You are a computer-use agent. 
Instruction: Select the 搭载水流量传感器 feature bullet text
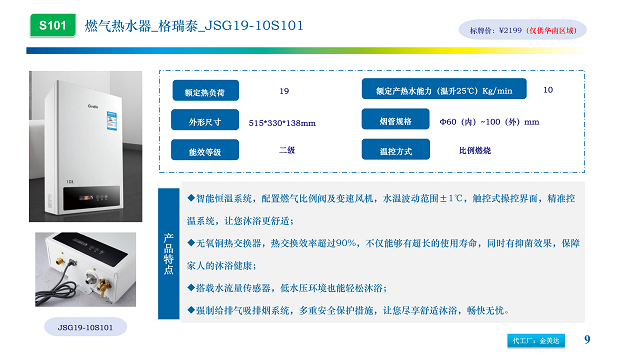click(287, 288)
